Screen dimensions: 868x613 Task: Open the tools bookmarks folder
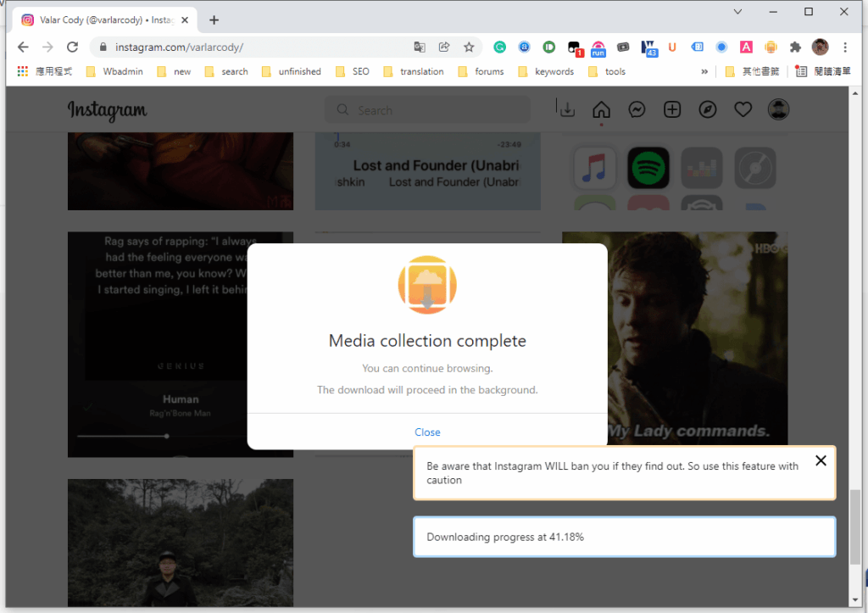[607, 71]
